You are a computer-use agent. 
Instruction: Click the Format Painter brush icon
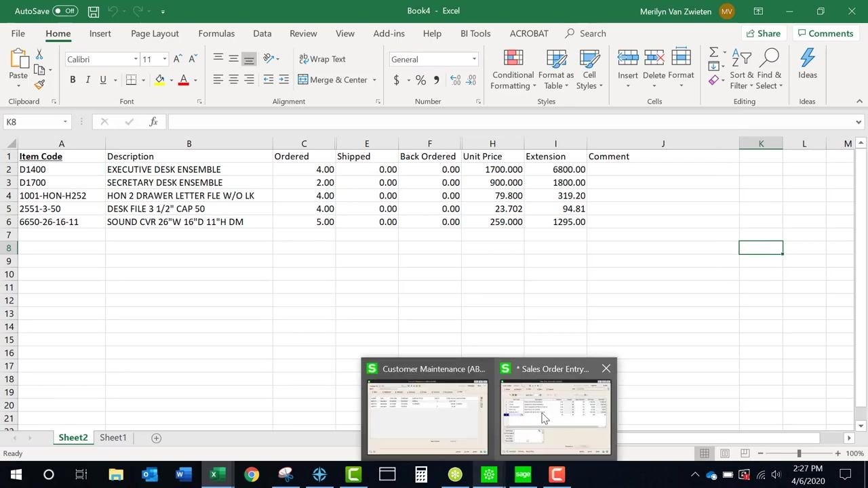click(x=39, y=85)
